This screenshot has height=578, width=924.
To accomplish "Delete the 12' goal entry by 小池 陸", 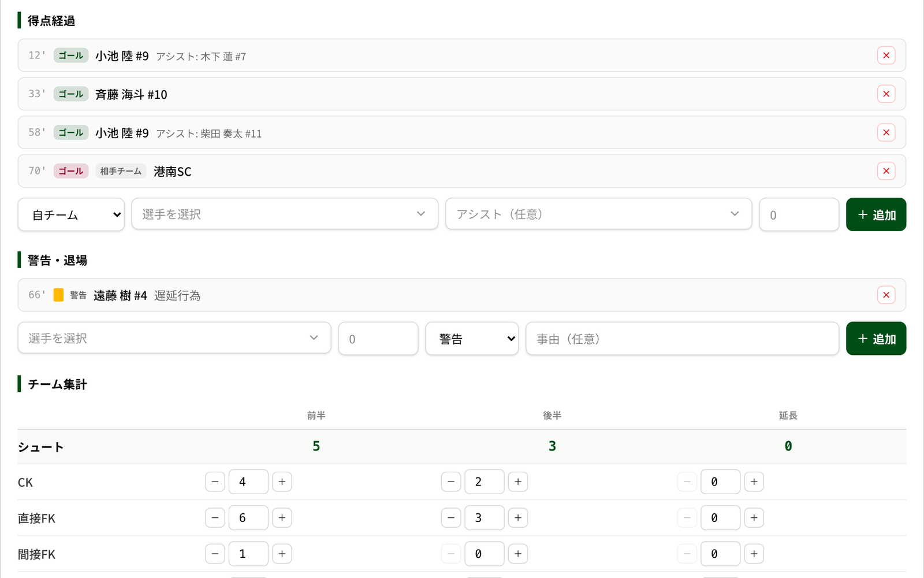I will coord(886,55).
